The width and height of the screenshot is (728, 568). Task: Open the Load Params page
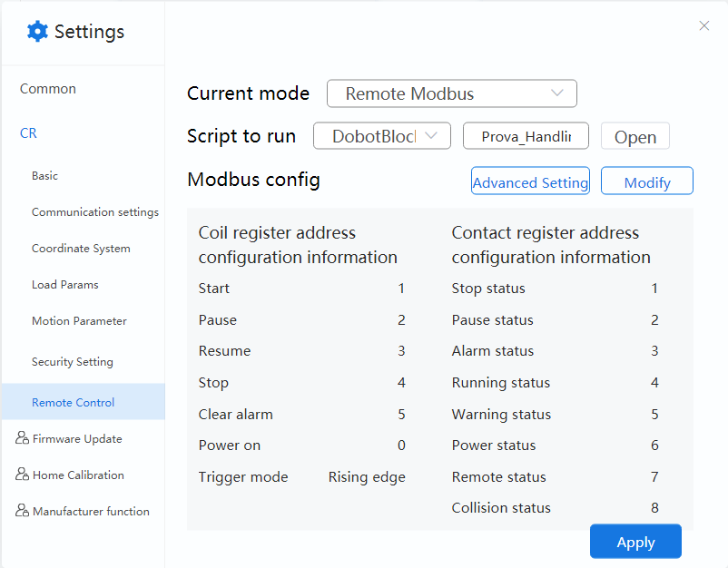(x=64, y=285)
